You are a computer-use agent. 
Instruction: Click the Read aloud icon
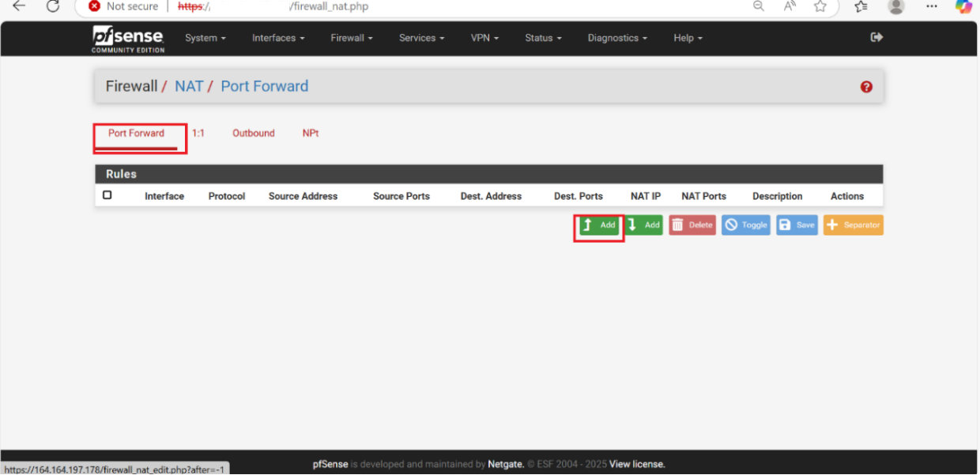(x=790, y=6)
